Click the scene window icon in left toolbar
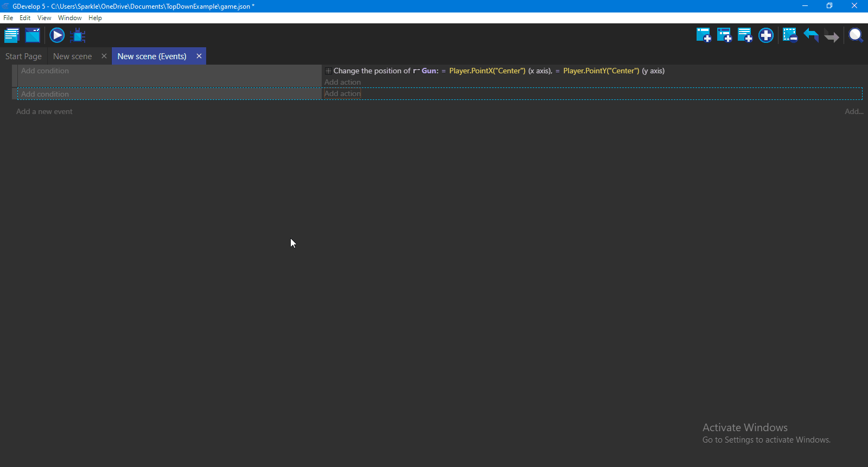868x467 pixels. tap(33, 36)
